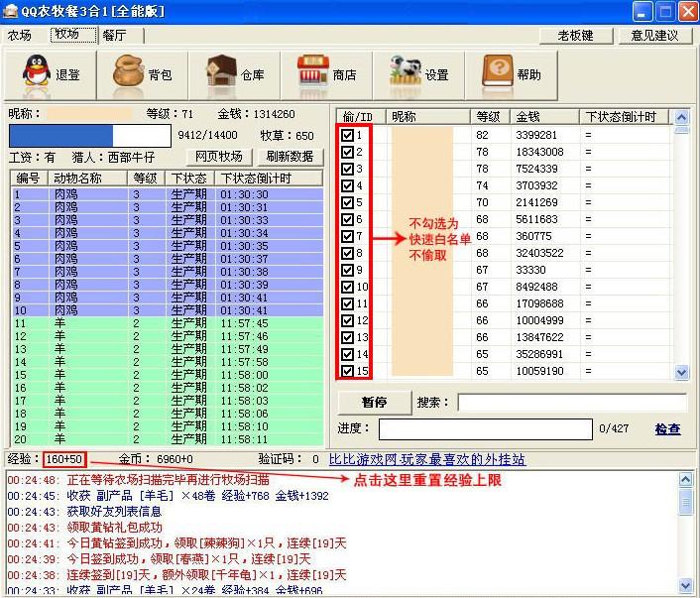This screenshot has height=598, width=700.
Task: Sort by 动物名称 column header
Action: (x=87, y=179)
